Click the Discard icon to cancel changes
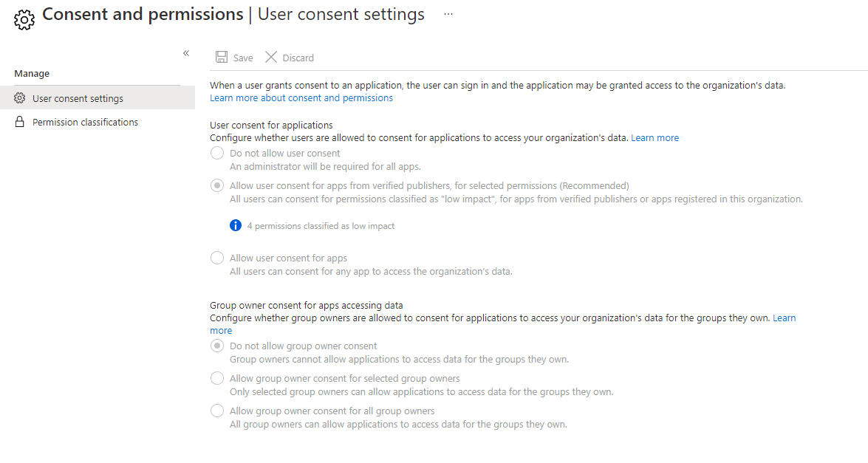 270,57
